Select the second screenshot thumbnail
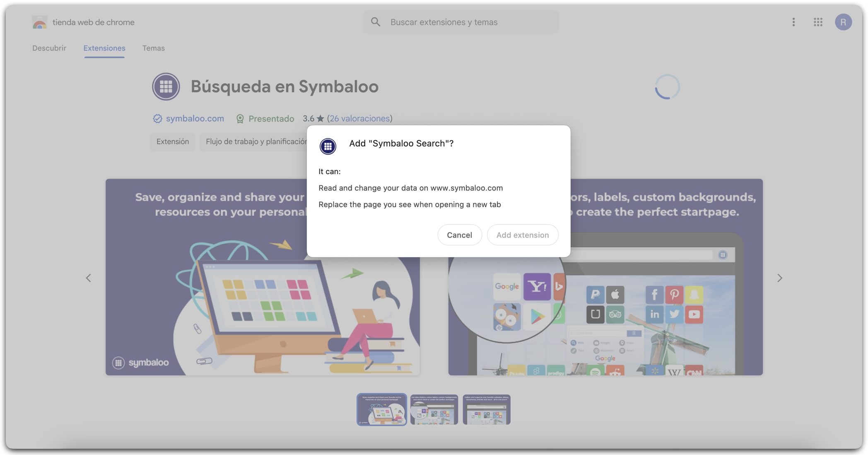The image size is (868, 455). point(434,409)
